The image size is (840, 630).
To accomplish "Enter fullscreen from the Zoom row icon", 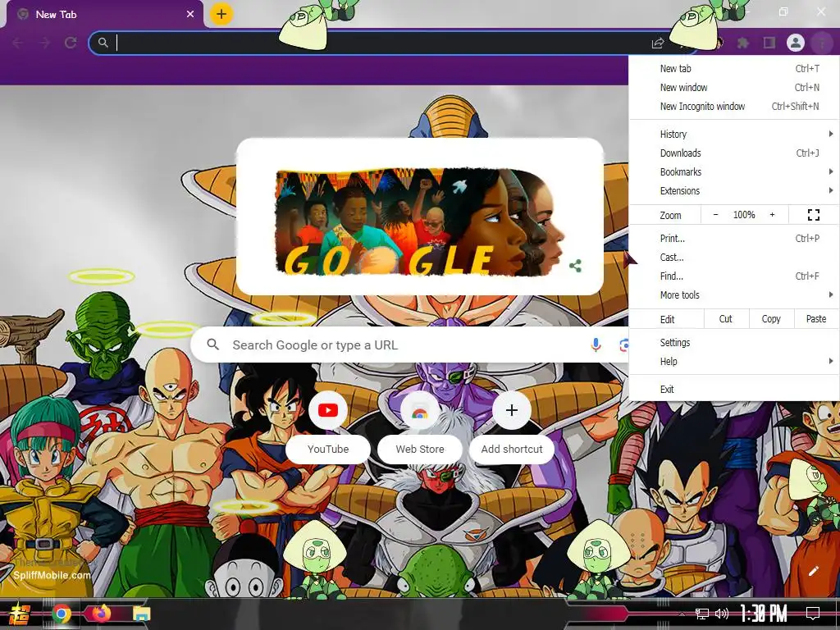I will tap(814, 215).
